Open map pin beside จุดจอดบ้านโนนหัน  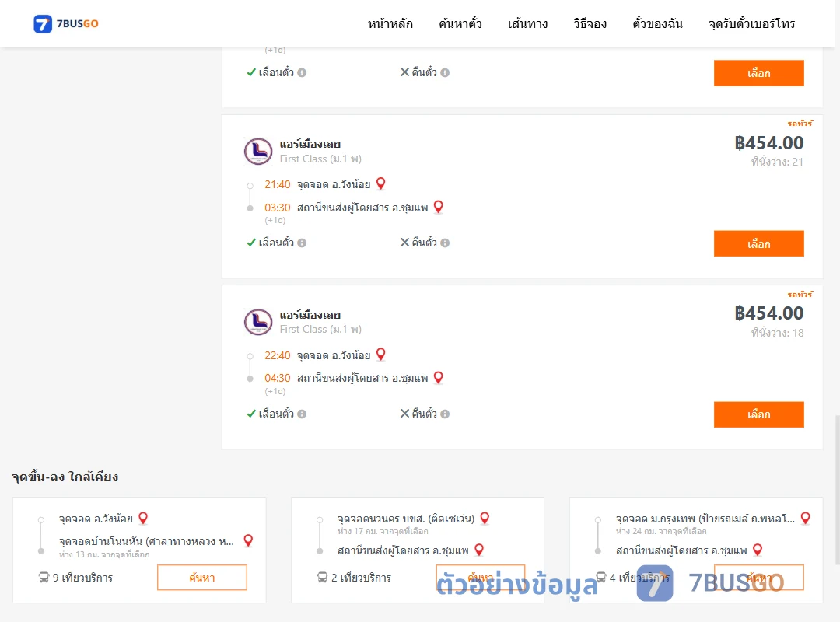248,540
